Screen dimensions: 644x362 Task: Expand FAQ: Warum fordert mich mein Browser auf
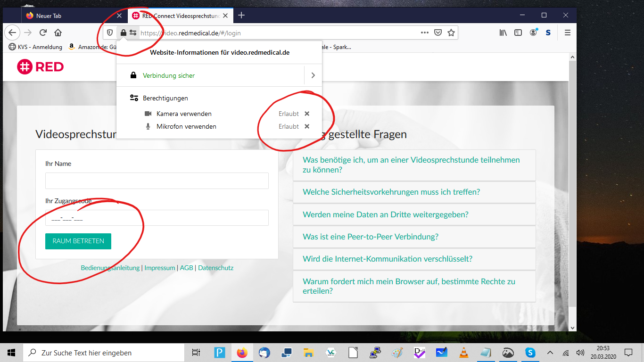414,286
